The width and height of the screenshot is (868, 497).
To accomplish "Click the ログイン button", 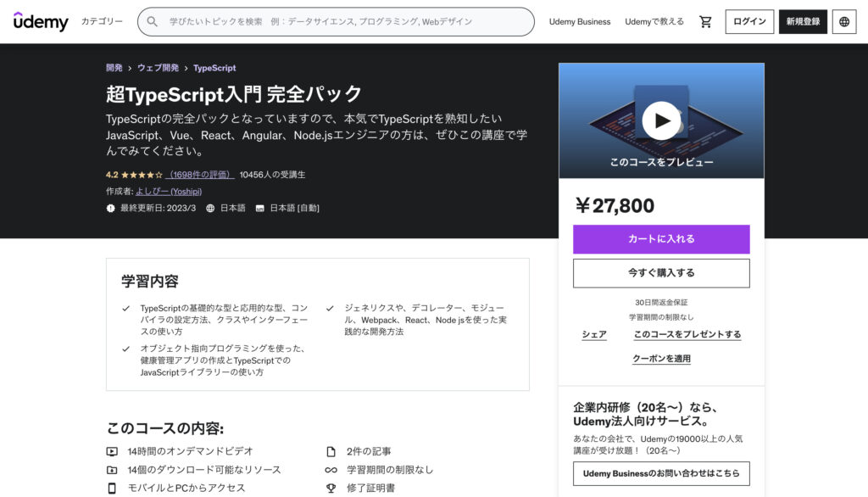I will [x=749, y=21].
